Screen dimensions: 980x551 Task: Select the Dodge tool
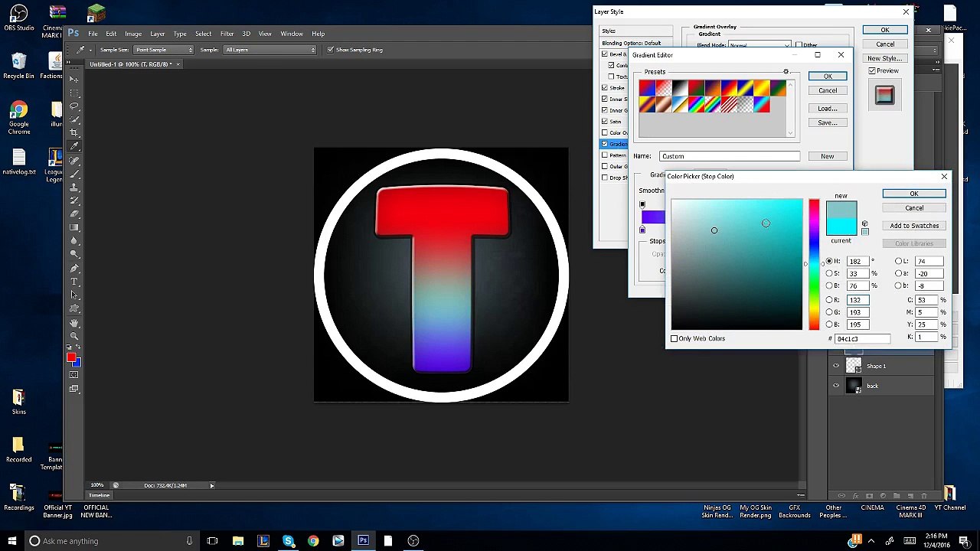(74, 253)
